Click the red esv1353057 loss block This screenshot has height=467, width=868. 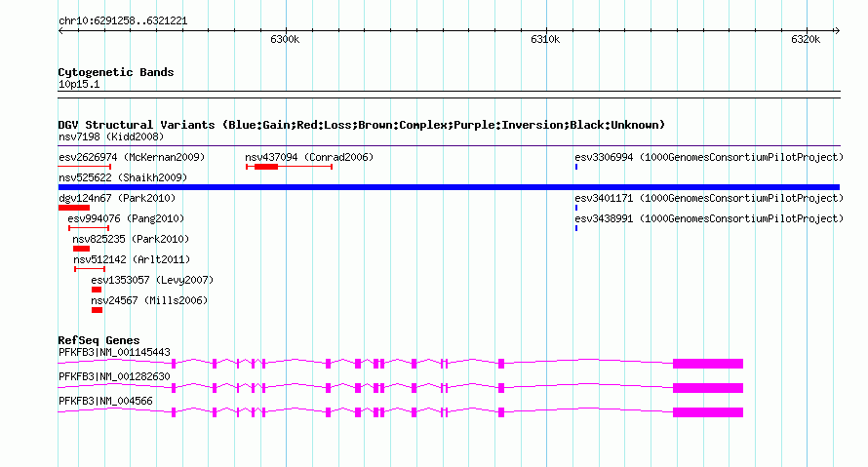pyautogui.click(x=97, y=290)
